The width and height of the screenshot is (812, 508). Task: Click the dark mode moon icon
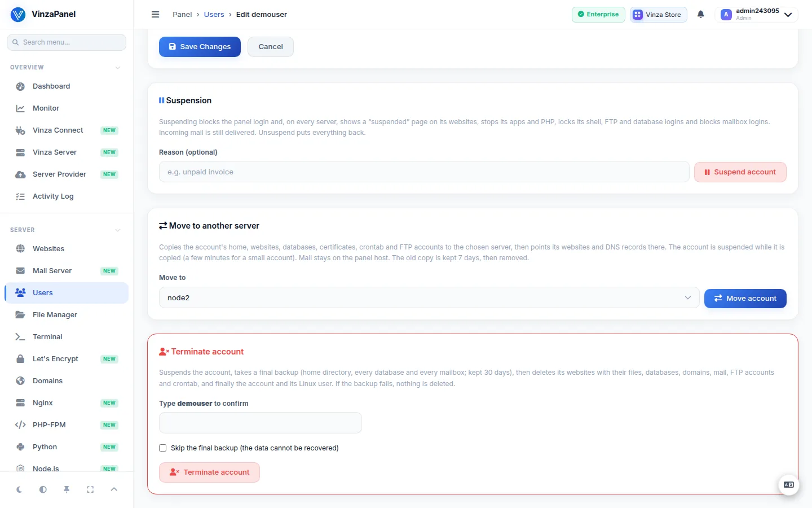coord(19,490)
